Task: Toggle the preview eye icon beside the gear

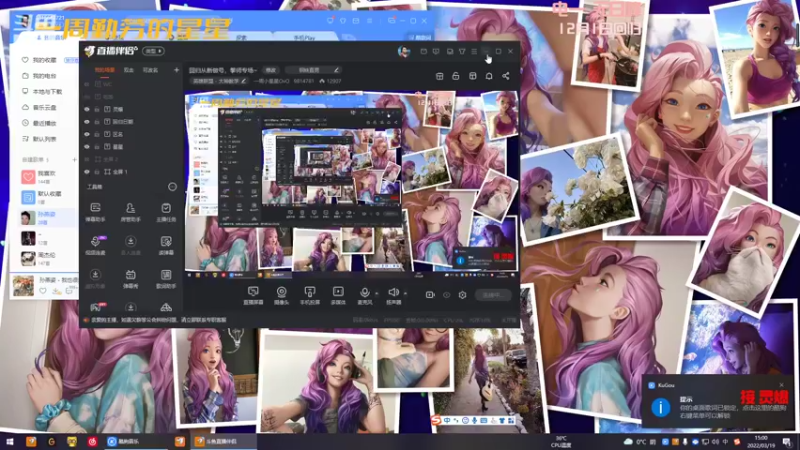Action: point(446,295)
